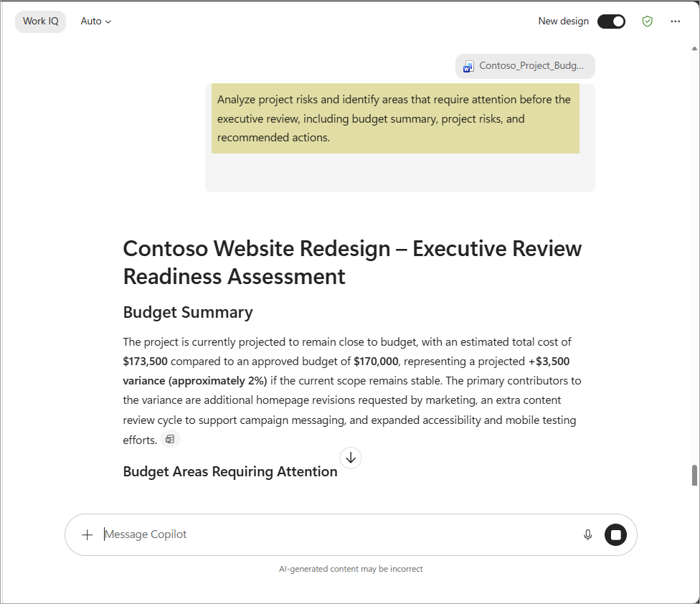Screen dimensions: 700x604
Task: Click the highlighted user prompt message
Action: point(395,118)
